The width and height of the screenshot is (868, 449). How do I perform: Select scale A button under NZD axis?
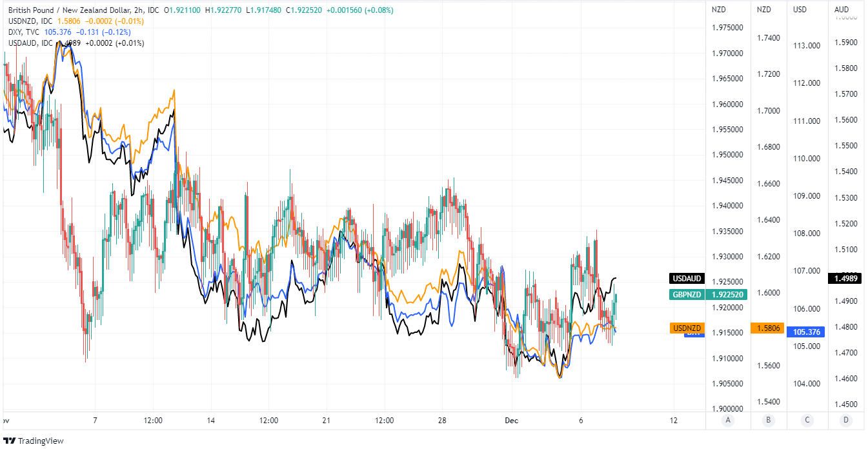coord(727,420)
